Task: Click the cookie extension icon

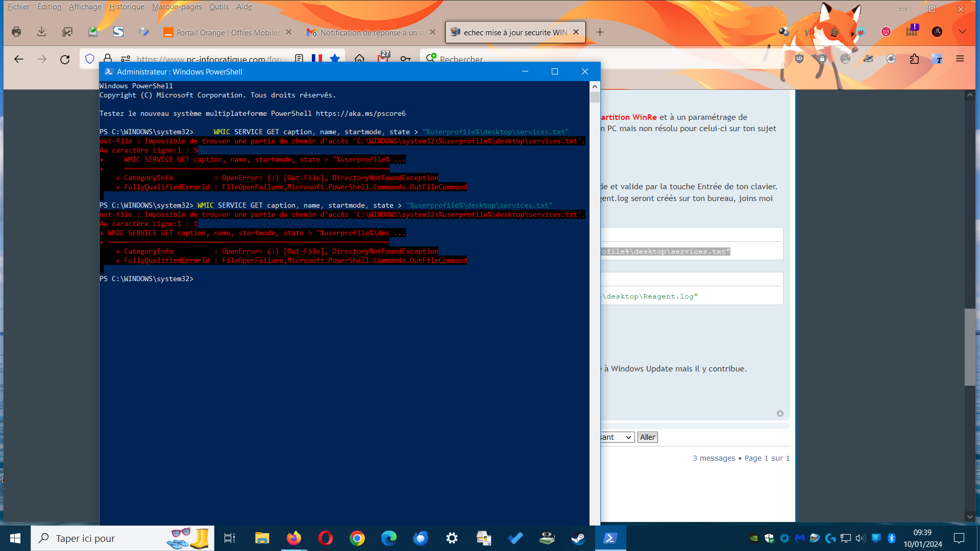Action: (835, 32)
